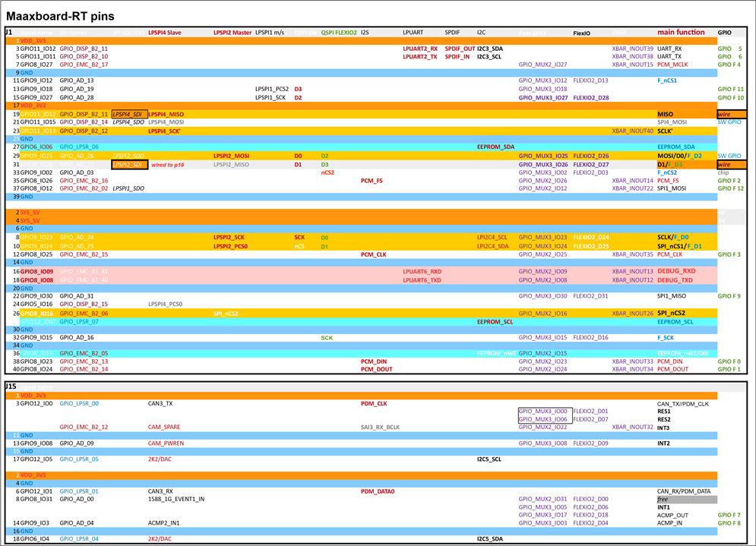
Task: Click the QSPI FLEXIO2 column header
Action: (x=339, y=33)
